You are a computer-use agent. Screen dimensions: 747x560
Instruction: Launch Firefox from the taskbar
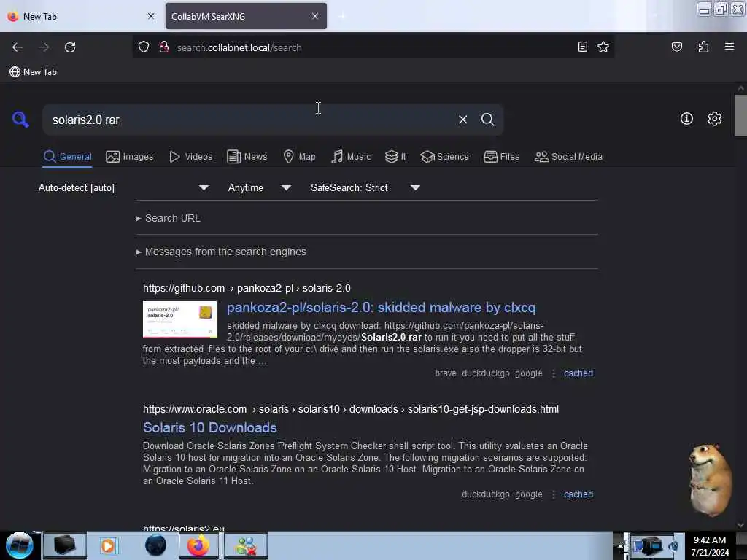tap(198, 545)
